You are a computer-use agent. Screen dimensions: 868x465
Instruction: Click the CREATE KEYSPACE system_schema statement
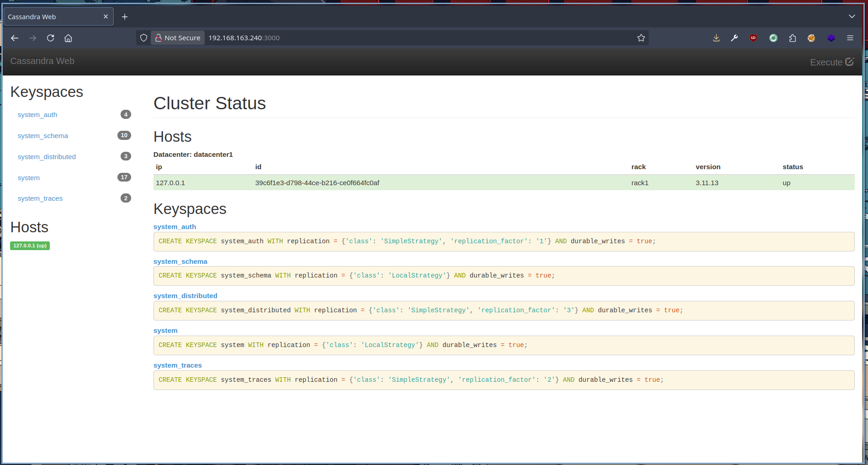click(504, 276)
